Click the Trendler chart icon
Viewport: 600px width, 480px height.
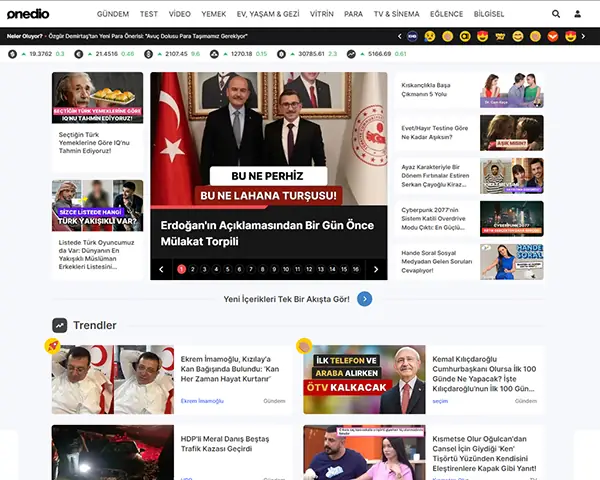60,325
